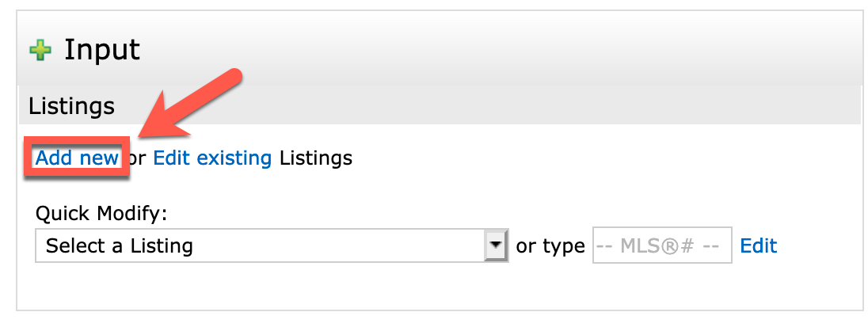Click the Edit link next to MLS® field
Image resolution: width=868 pixels, height=331 pixels.
pyautogui.click(x=759, y=245)
